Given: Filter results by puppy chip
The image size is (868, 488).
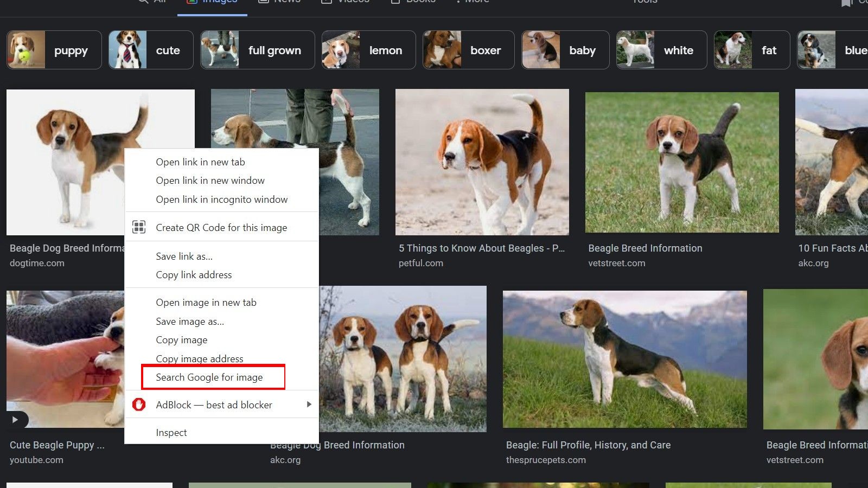Looking at the screenshot, I should pos(54,50).
